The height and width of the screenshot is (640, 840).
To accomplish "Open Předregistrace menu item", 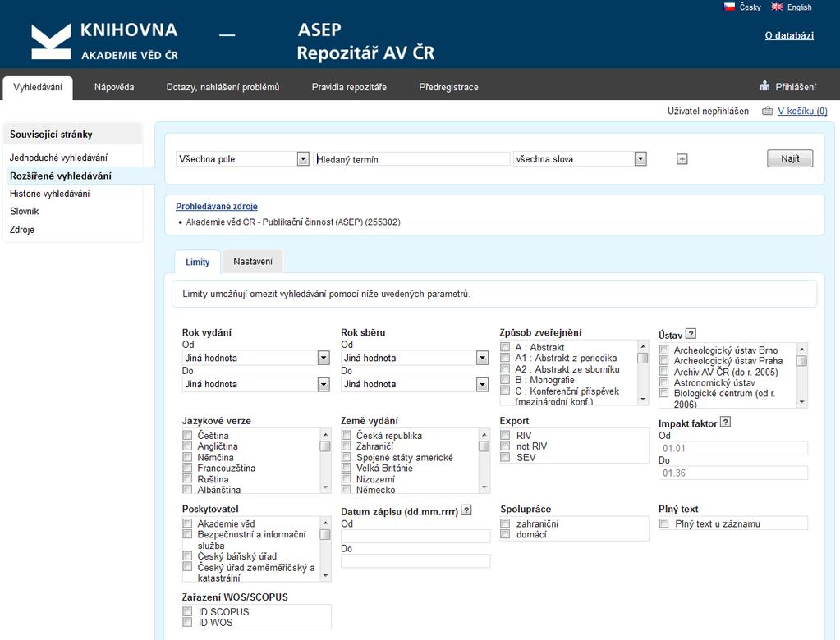I will (x=448, y=87).
